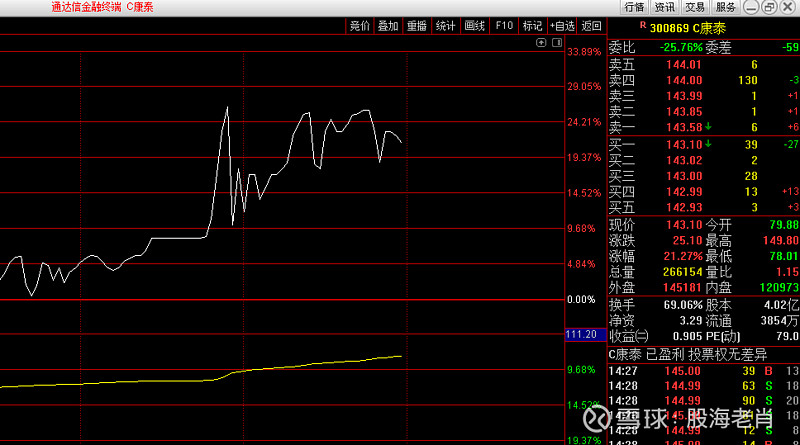Select the 画线 draw line tool
This screenshot has height=445, width=800.
point(474,26)
